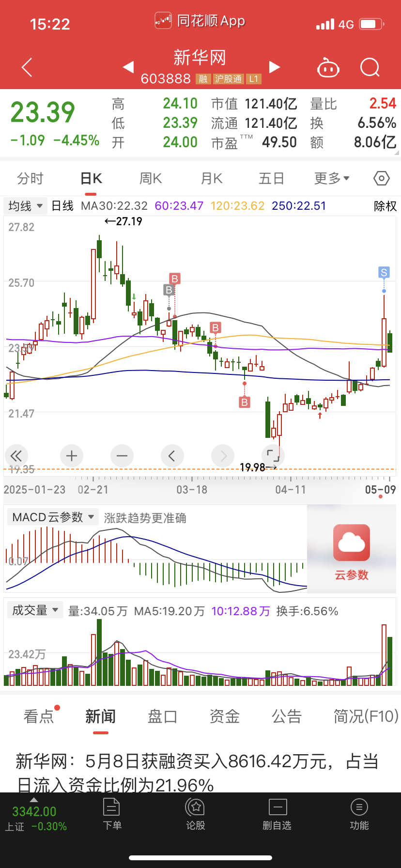Tap the blue S sell marker
Viewport: 401px width, 868px height.
(384, 272)
